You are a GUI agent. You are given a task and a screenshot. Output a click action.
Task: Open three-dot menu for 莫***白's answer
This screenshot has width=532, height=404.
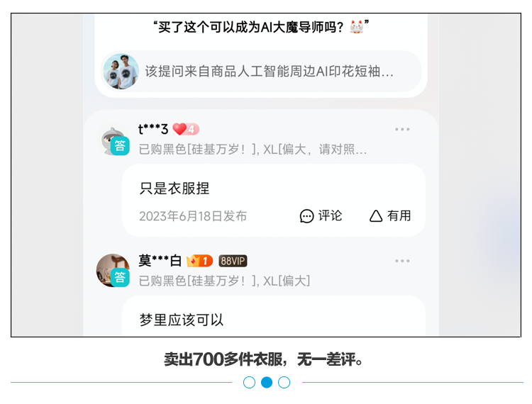[x=402, y=261]
